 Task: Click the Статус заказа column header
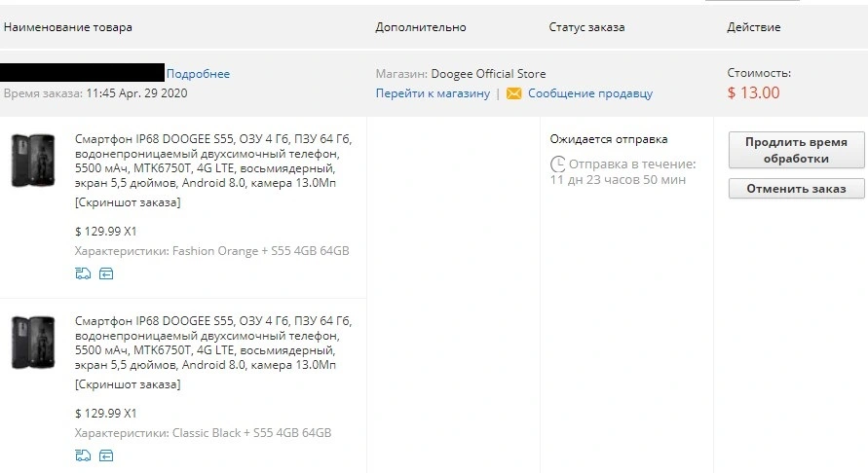tap(586, 27)
